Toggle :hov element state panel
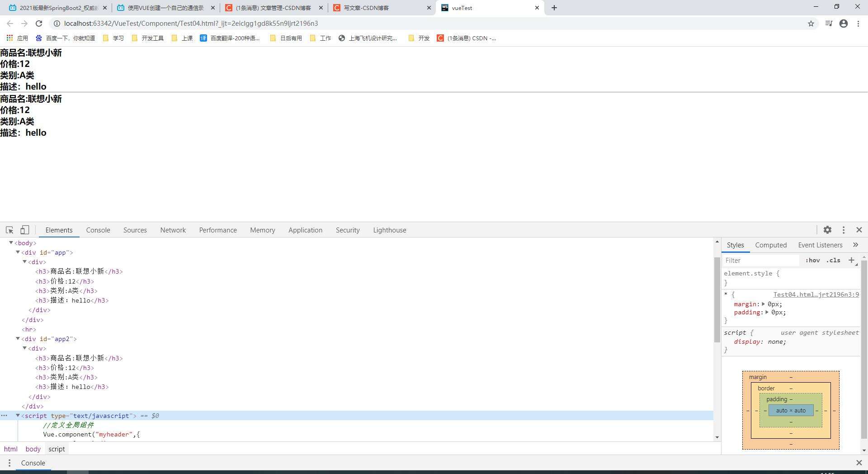The height and width of the screenshot is (474, 868). (812, 260)
